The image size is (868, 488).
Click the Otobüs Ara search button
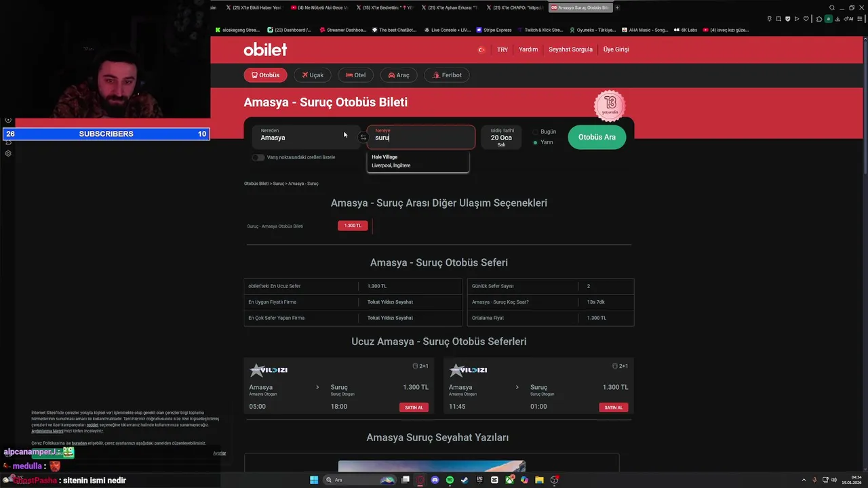597,137
